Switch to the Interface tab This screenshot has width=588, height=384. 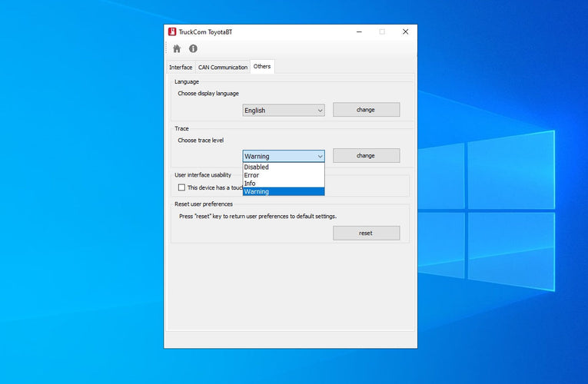(x=181, y=68)
